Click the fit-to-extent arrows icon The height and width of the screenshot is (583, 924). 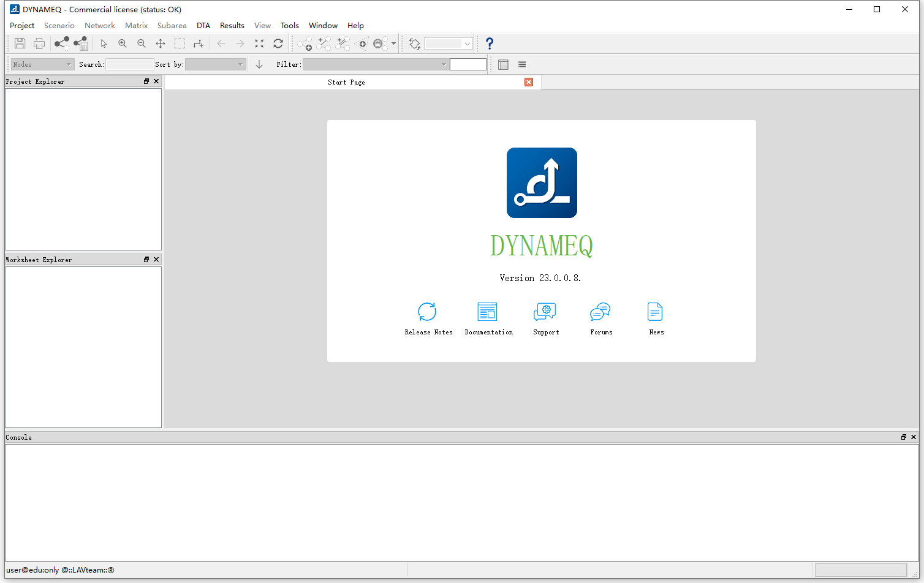(259, 43)
